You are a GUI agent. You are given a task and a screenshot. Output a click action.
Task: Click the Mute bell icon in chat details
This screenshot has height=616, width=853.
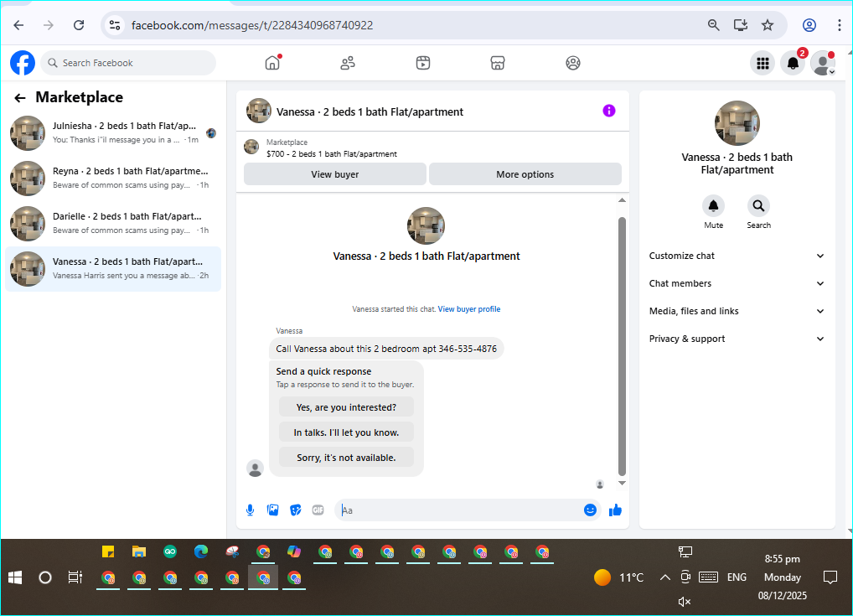pos(713,205)
